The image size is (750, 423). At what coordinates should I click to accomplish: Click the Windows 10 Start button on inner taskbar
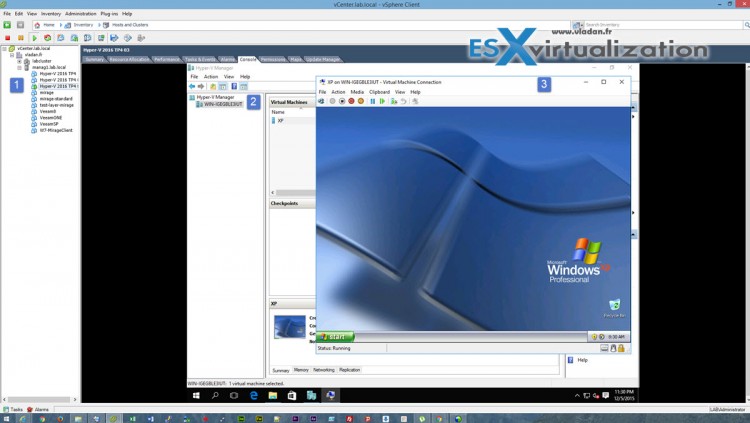click(x=196, y=395)
